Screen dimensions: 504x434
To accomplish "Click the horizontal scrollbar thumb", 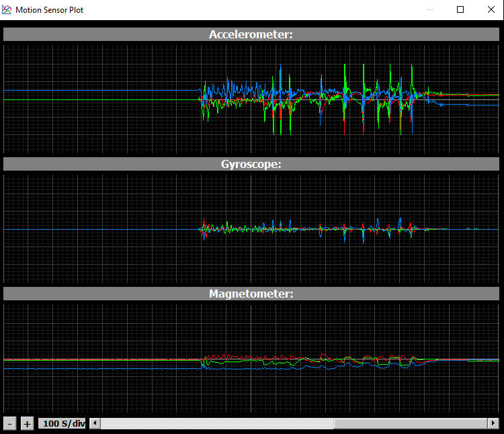I will [411, 423].
